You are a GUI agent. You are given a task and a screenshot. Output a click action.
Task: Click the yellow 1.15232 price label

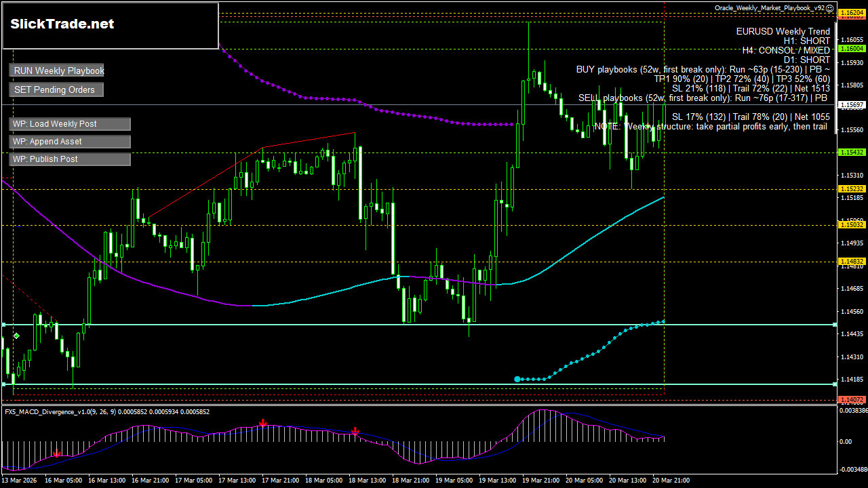852,188
